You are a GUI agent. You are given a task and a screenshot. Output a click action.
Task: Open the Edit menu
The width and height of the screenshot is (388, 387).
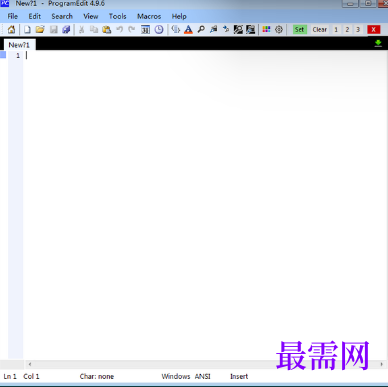(x=35, y=16)
